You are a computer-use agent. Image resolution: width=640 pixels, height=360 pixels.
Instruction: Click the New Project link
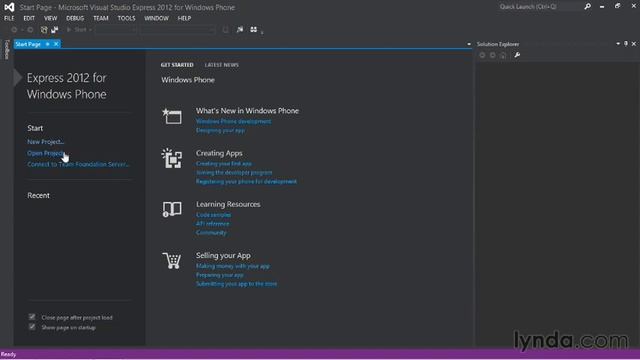pos(46,142)
